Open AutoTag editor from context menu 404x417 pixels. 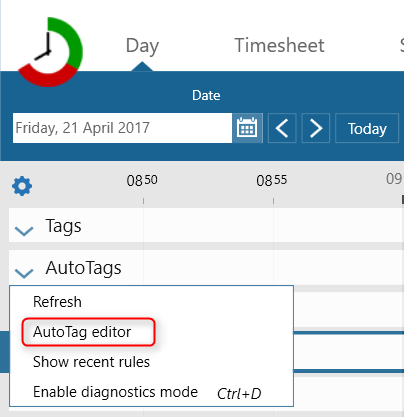82,332
